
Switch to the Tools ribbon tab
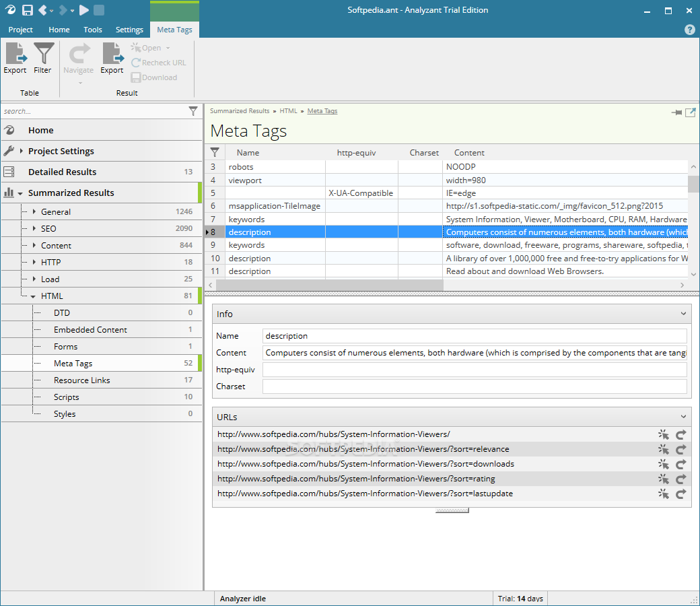click(93, 30)
